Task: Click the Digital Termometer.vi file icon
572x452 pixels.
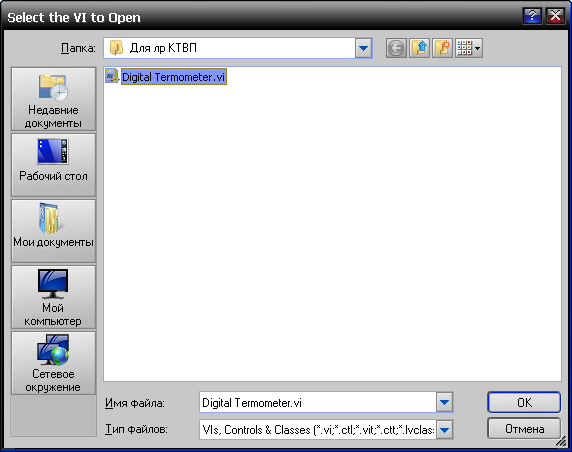Action: [112, 76]
